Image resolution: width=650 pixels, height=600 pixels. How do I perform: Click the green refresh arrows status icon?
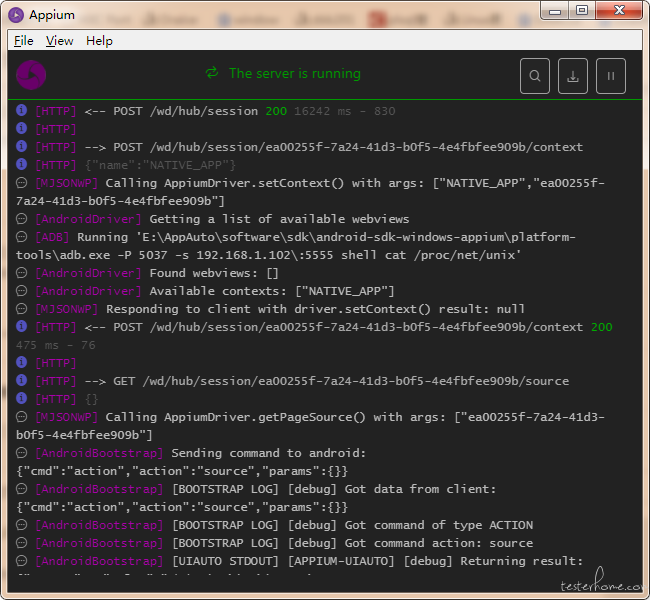[x=212, y=73]
